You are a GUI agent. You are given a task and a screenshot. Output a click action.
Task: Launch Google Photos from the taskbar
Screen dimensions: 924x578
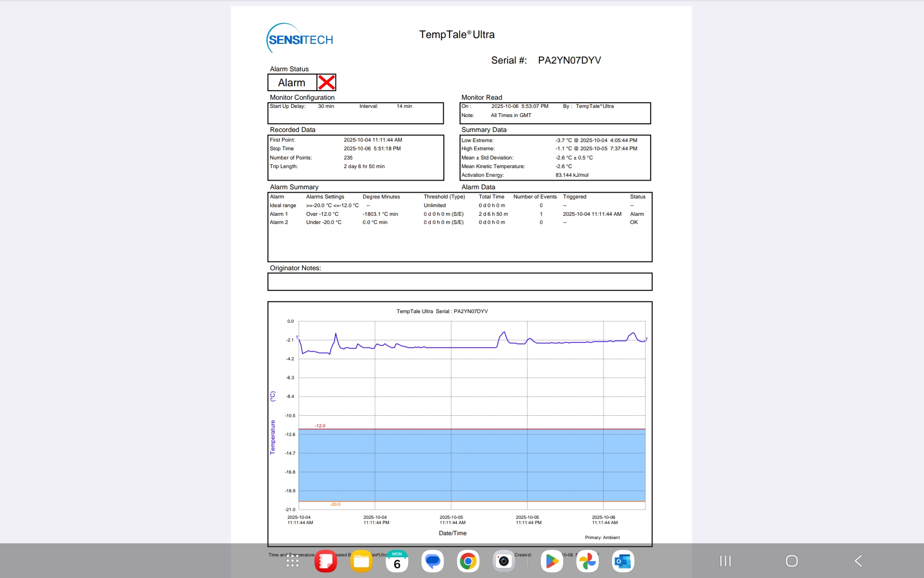pyautogui.click(x=588, y=561)
